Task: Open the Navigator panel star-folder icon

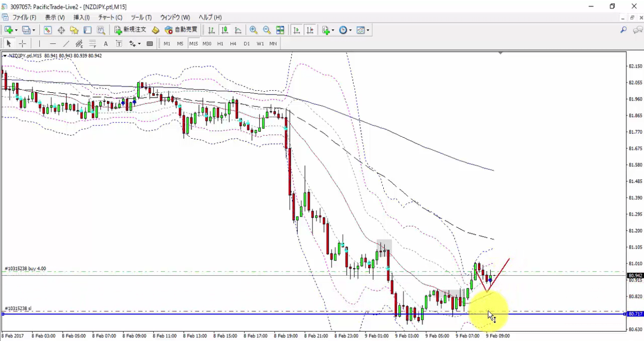Action: [75, 30]
